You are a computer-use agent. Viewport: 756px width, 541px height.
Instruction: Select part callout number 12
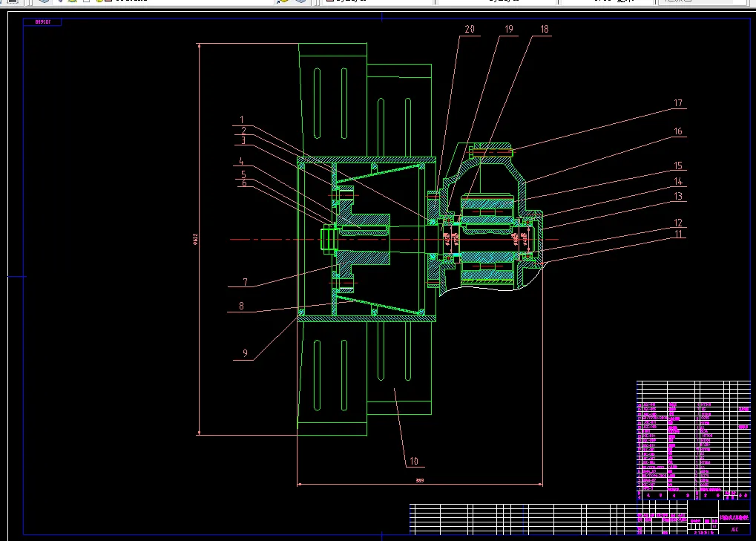(678, 223)
